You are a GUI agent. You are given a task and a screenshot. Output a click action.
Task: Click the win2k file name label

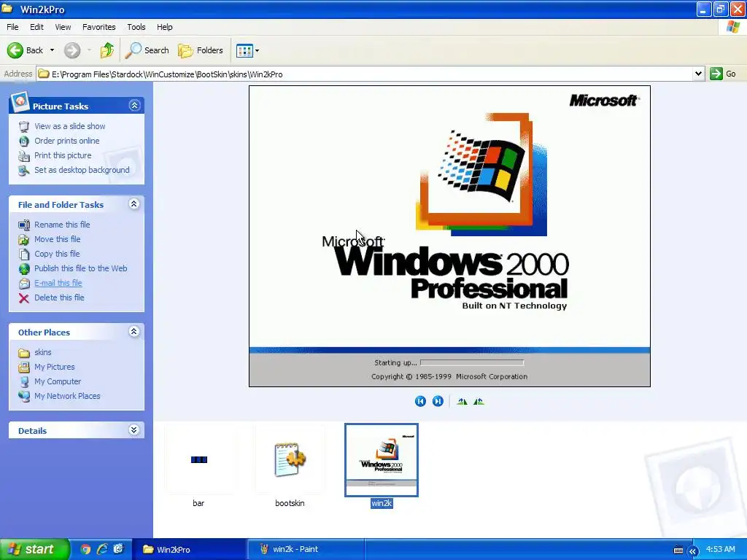(382, 503)
